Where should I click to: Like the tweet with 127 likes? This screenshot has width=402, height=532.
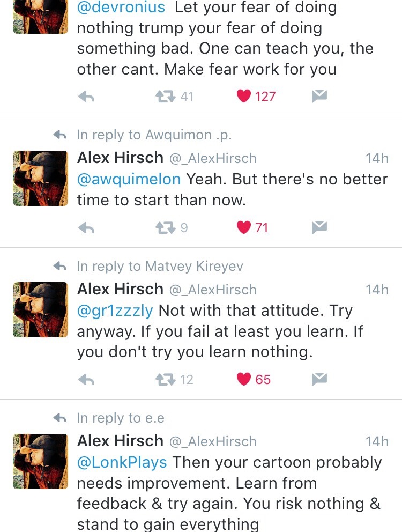244,97
